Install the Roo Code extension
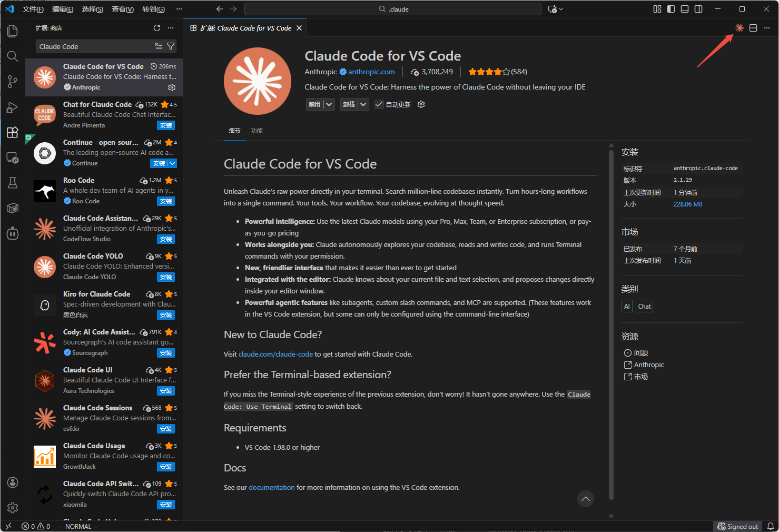 coord(166,201)
